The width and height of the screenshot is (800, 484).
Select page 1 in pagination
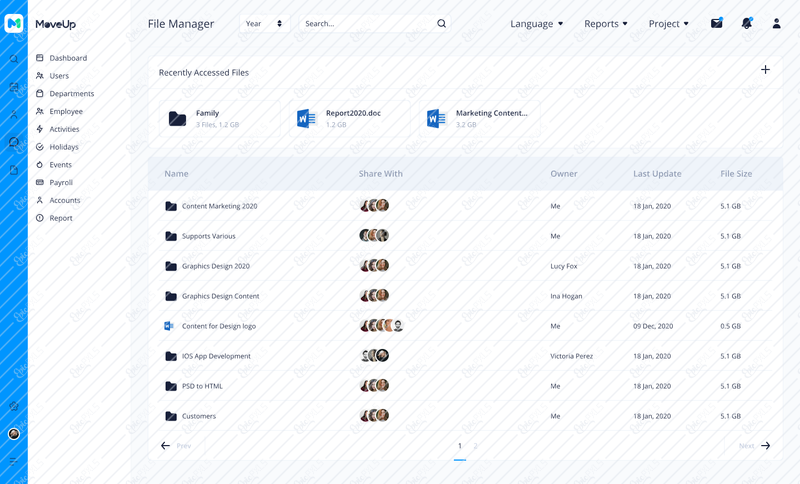pos(460,446)
